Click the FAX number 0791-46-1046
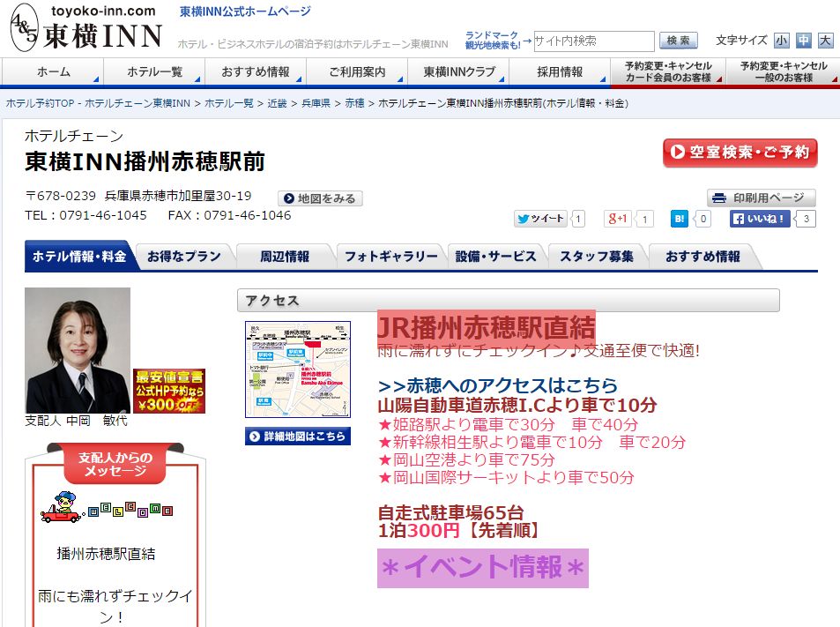Image resolution: width=840 pixels, height=627 pixels. [248, 215]
